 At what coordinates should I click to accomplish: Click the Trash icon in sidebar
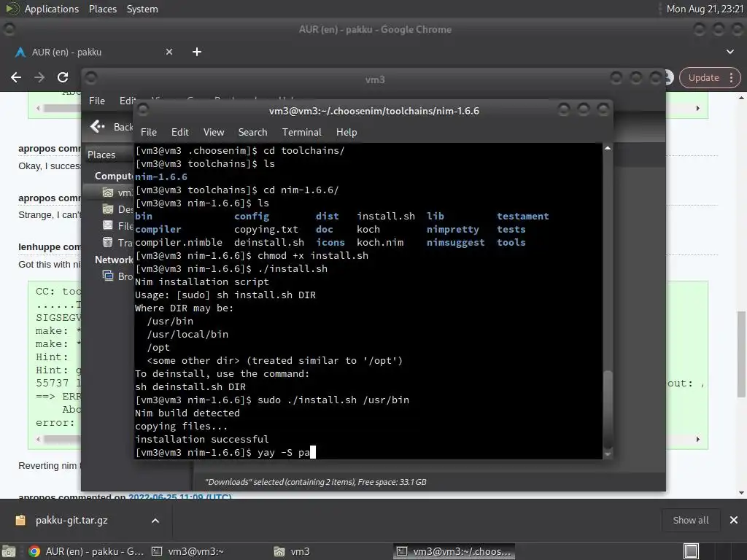(x=108, y=242)
